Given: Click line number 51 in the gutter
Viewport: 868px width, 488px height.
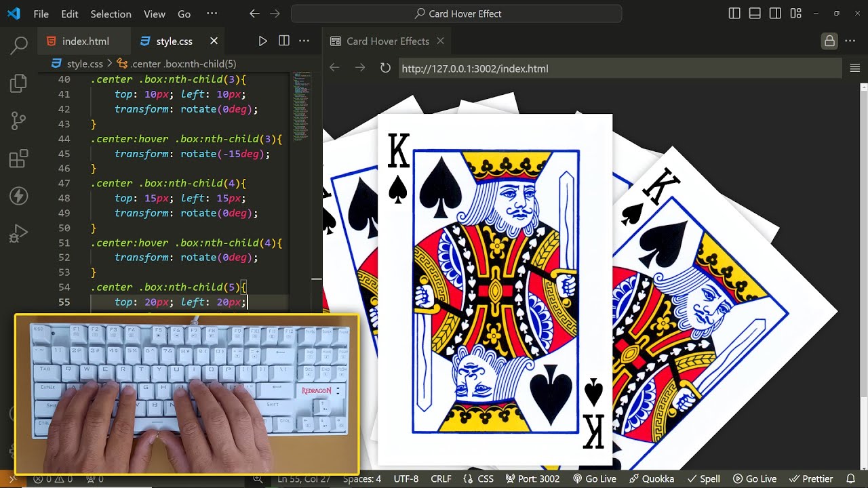Looking at the screenshot, I should pyautogui.click(x=64, y=243).
